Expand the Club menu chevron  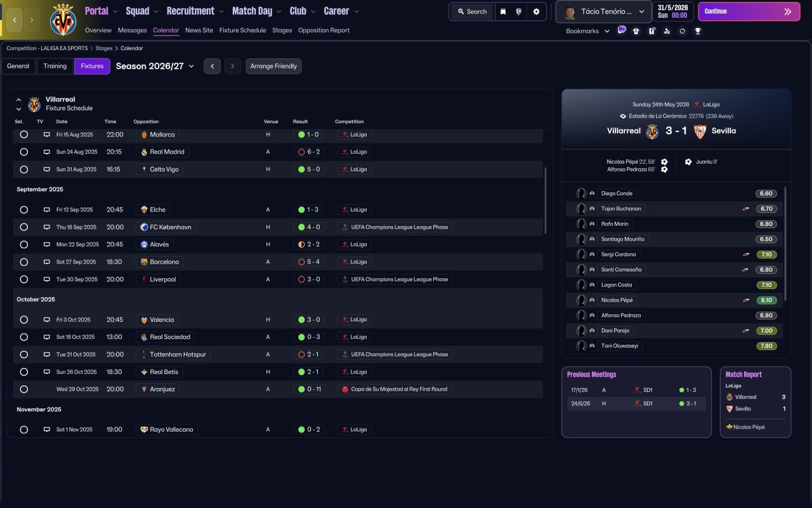pyautogui.click(x=313, y=11)
